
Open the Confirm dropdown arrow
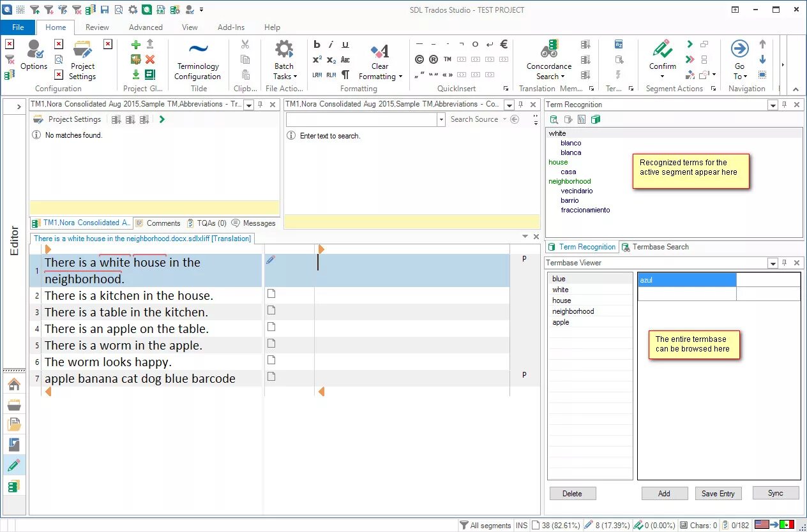point(662,77)
